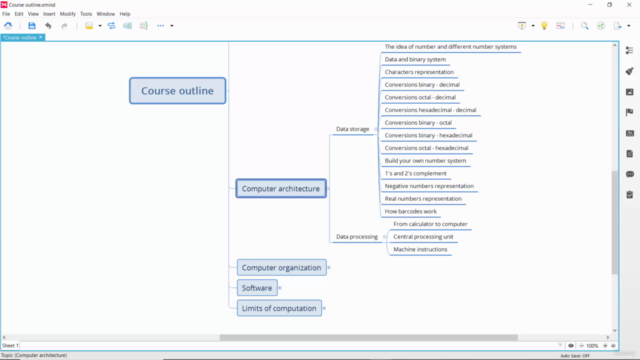
Task: Close the Course outline tab
Action: click(x=41, y=37)
